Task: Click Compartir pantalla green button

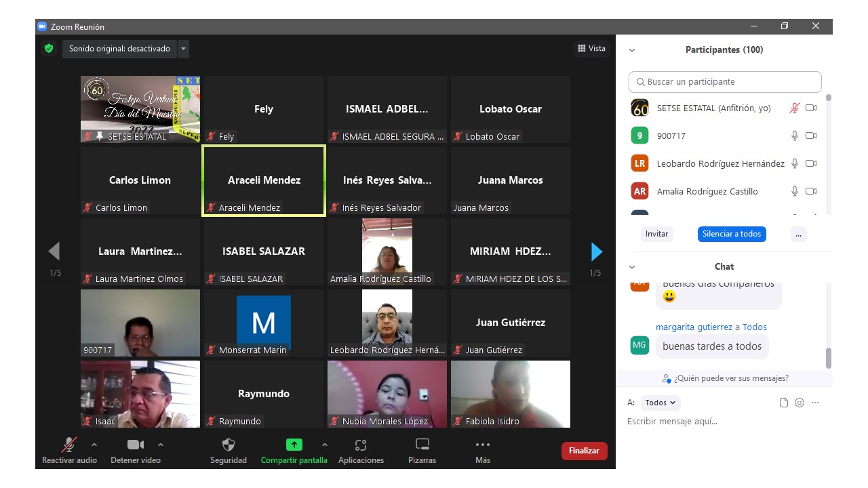Action: tap(294, 451)
